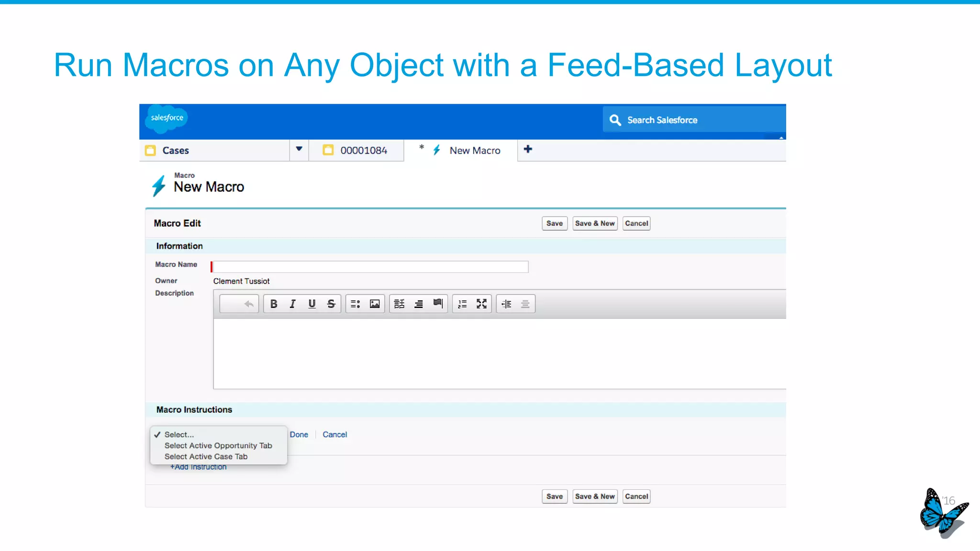The image size is (980, 551).
Task: Expand editor with the fullscreen arrows icon
Action: (x=481, y=304)
